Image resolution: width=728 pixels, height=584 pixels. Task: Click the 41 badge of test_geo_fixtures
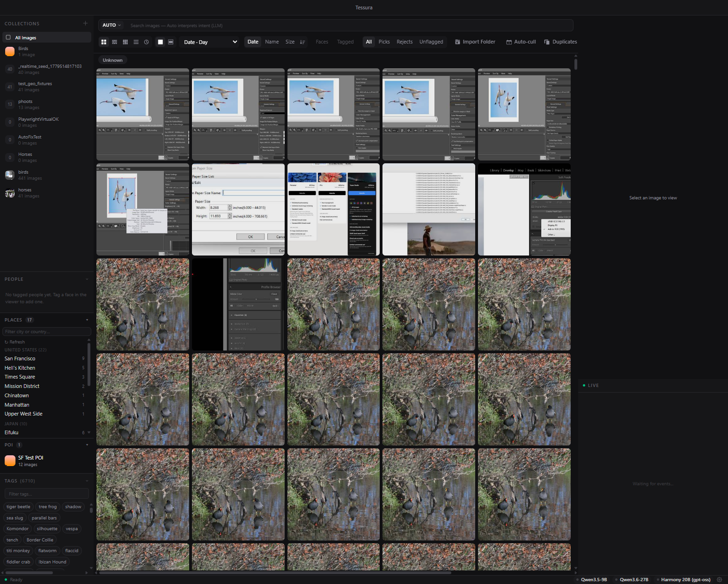(x=10, y=87)
